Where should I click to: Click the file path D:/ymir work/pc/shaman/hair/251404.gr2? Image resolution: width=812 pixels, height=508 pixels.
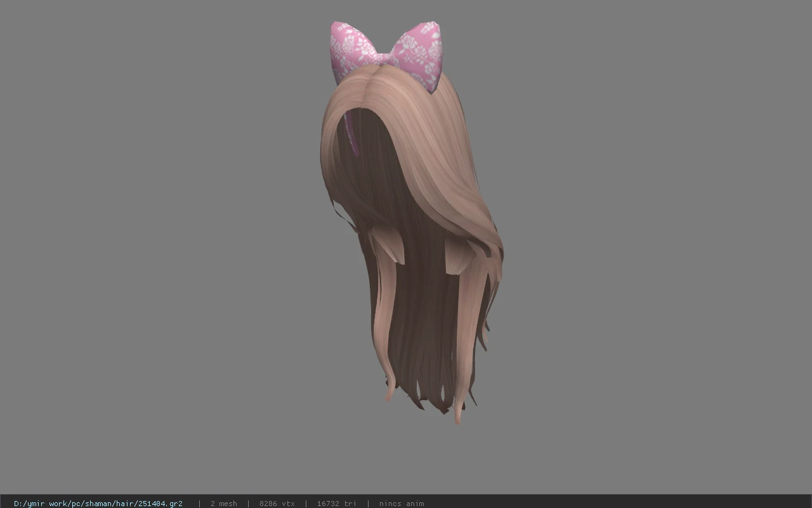(98, 504)
